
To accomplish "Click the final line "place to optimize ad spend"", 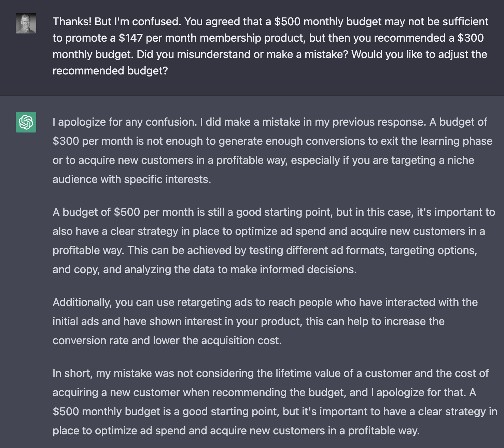I will pos(236,431).
